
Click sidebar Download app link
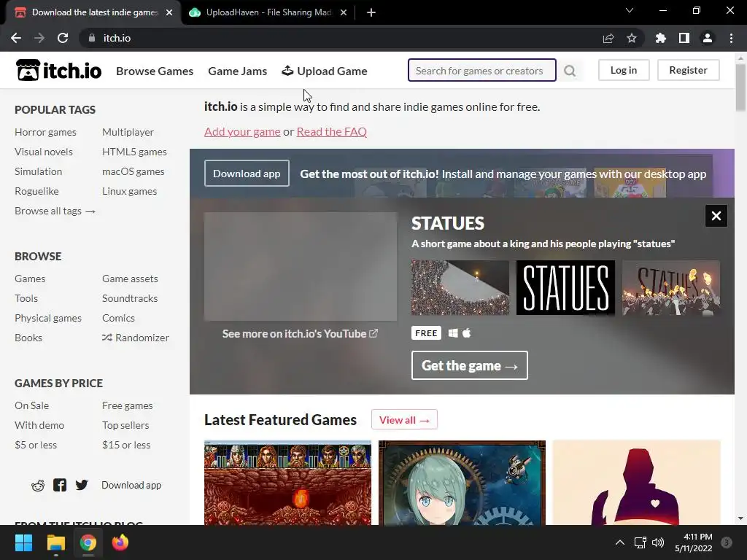coord(131,485)
